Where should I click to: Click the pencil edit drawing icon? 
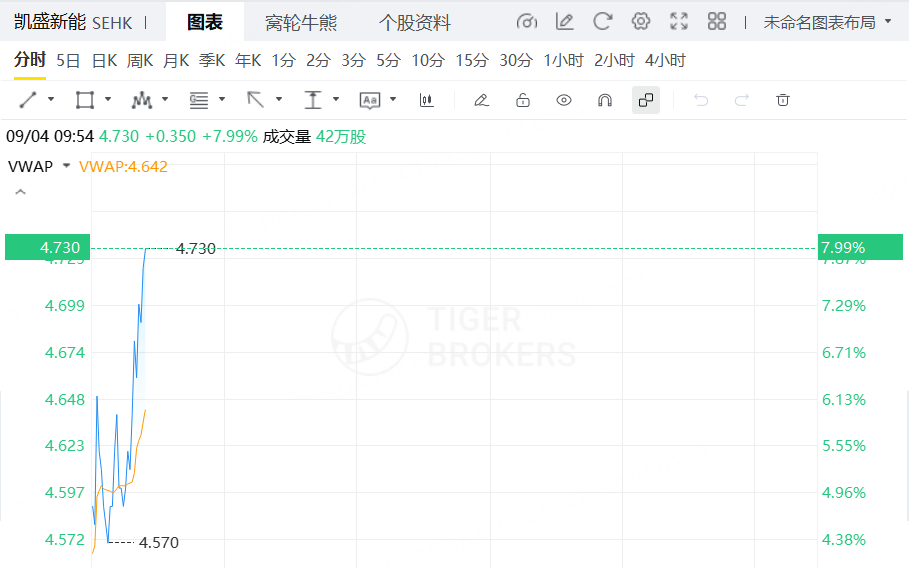(481, 100)
